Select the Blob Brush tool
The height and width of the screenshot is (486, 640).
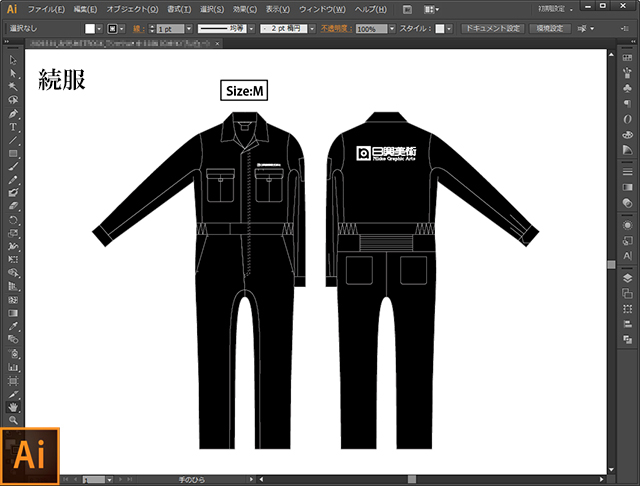[13, 193]
